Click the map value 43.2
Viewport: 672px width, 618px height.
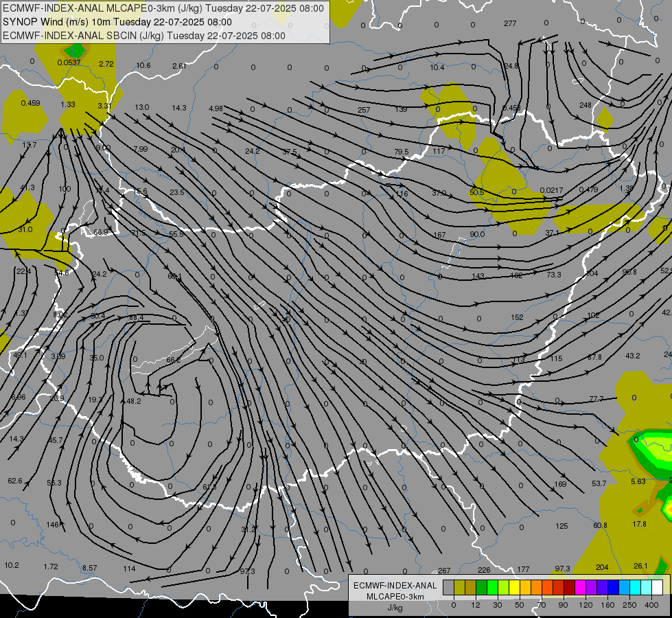633,356
